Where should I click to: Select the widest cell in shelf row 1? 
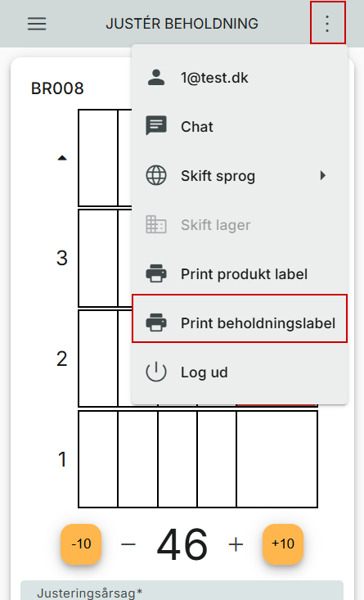coord(277,459)
